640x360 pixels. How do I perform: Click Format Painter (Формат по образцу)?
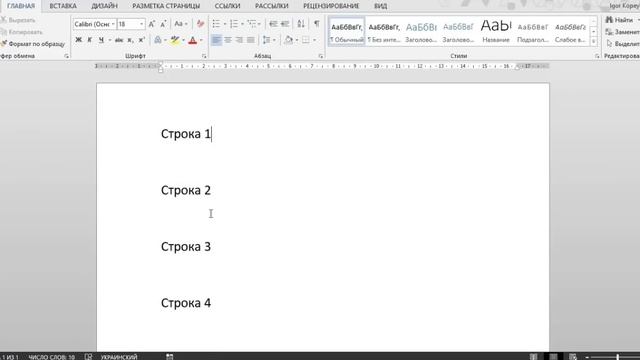click(x=33, y=44)
